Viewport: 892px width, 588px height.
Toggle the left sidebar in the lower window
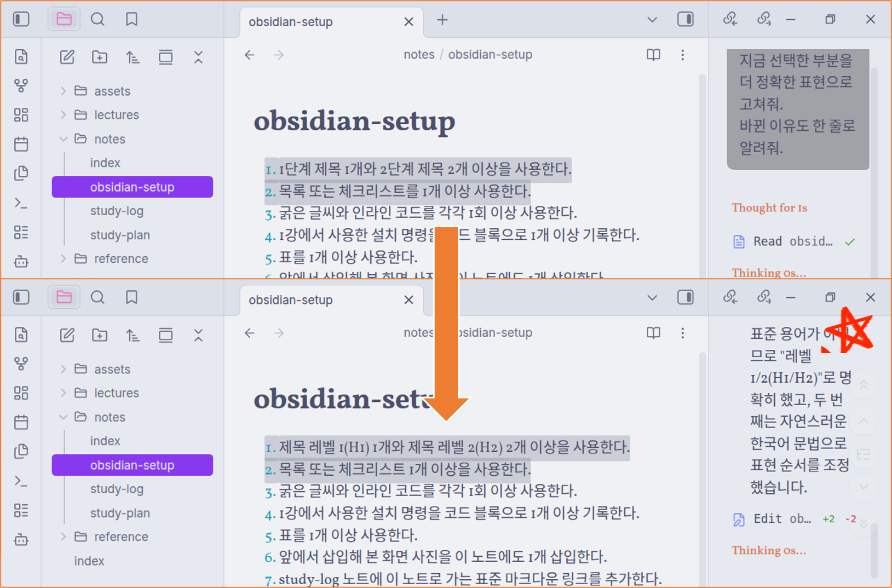pos(21,297)
